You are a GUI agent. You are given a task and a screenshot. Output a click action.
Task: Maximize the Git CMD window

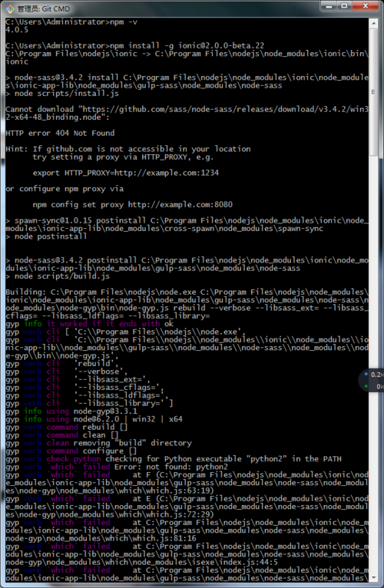[345, 6]
